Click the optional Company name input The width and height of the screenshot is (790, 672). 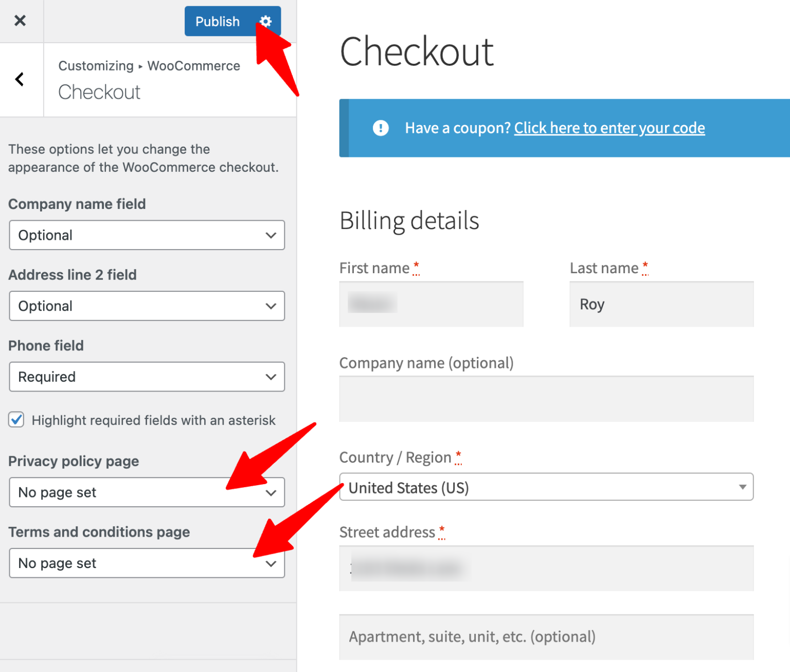pyautogui.click(x=546, y=399)
